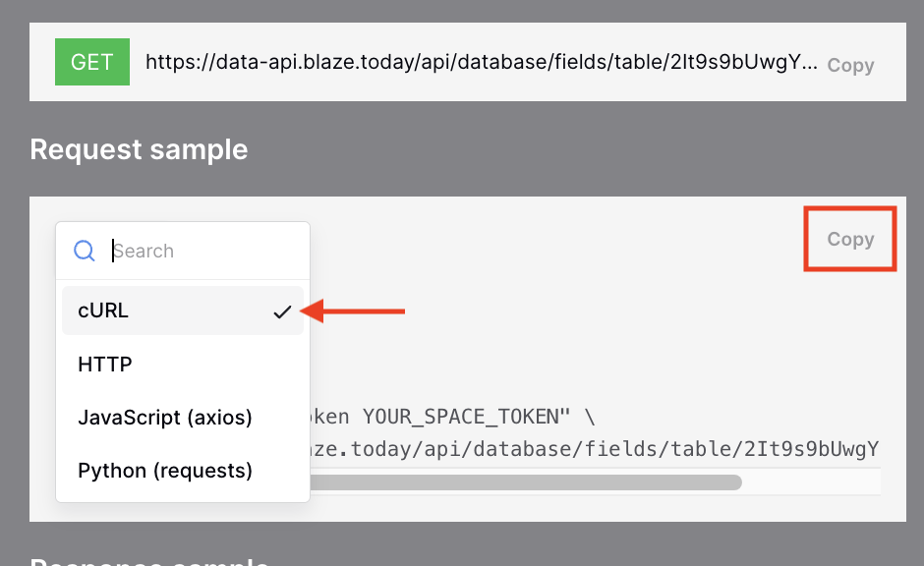
Task: Copy the GET endpoint URL
Action: tap(850, 66)
